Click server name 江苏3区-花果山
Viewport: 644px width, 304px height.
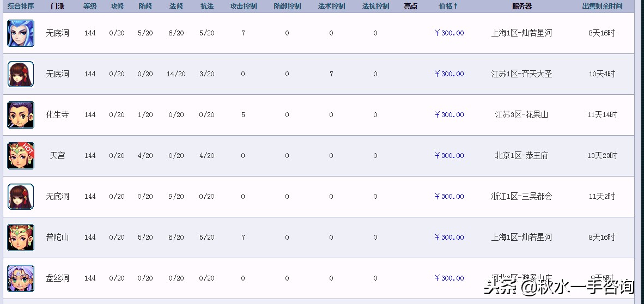point(521,115)
